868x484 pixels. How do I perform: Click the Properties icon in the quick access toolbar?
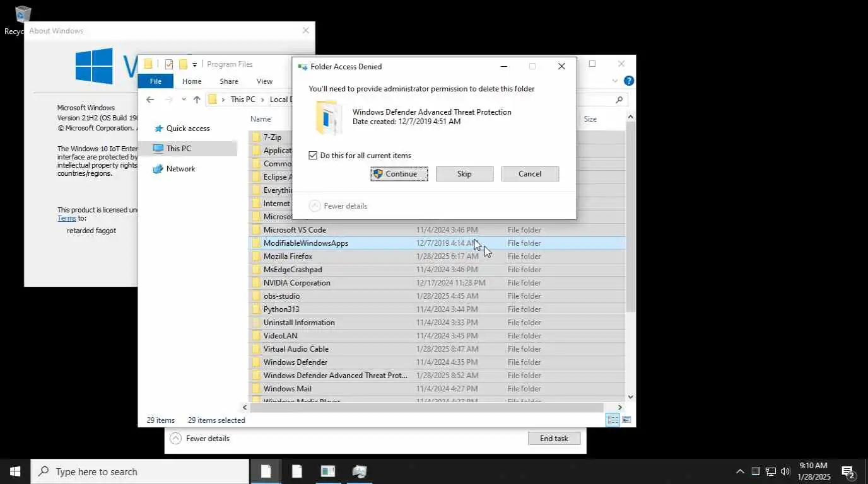point(168,64)
